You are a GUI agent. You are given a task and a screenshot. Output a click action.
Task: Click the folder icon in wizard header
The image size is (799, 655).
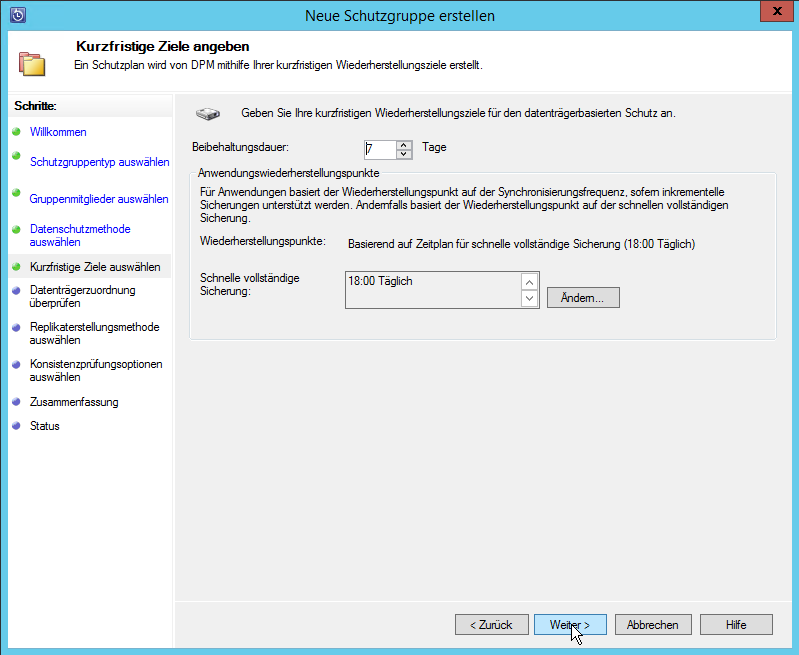point(32,62)
